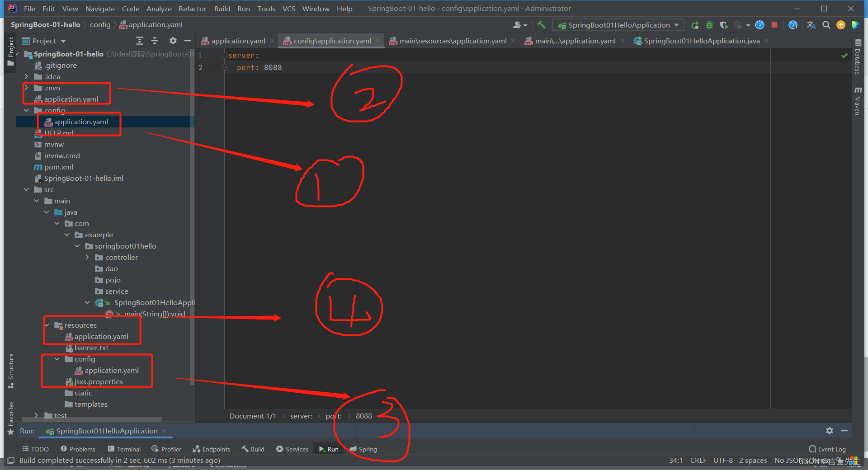Collapse all in Project panel
Screen dimensions: 868x470
click(155, 41)
